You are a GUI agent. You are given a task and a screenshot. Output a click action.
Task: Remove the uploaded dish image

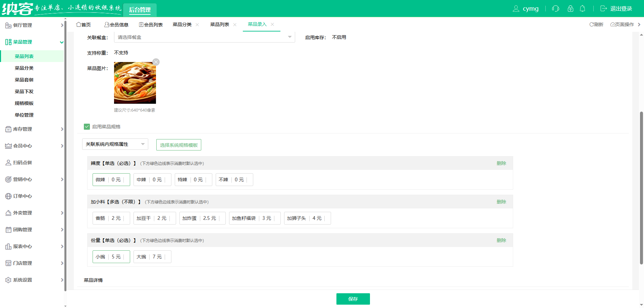click(156, 62)
